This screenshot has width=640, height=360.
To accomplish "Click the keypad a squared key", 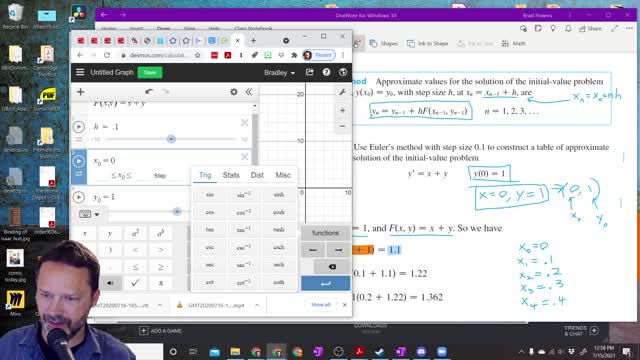I will (135, 233).
